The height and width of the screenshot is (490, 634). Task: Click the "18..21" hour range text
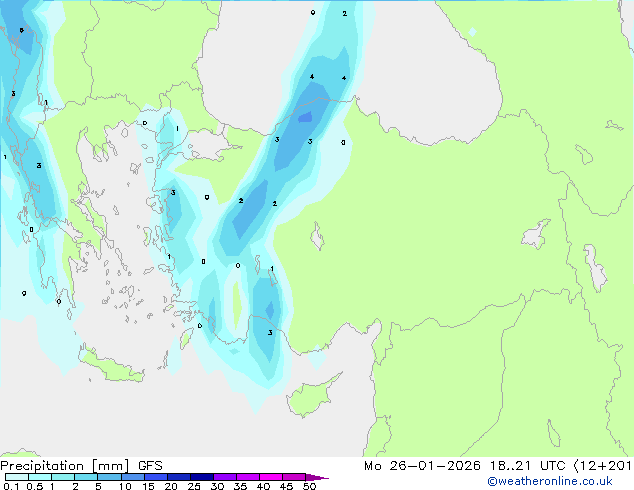511,466
